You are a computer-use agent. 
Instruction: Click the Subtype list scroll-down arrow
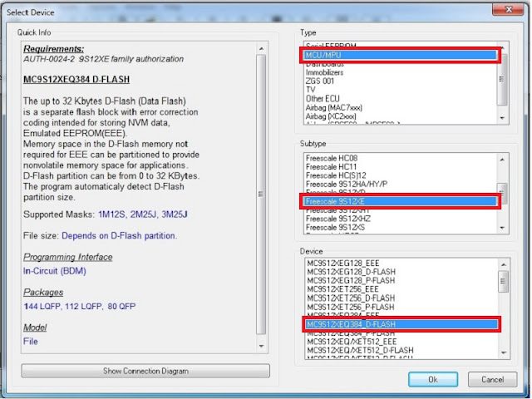[502, 228]
